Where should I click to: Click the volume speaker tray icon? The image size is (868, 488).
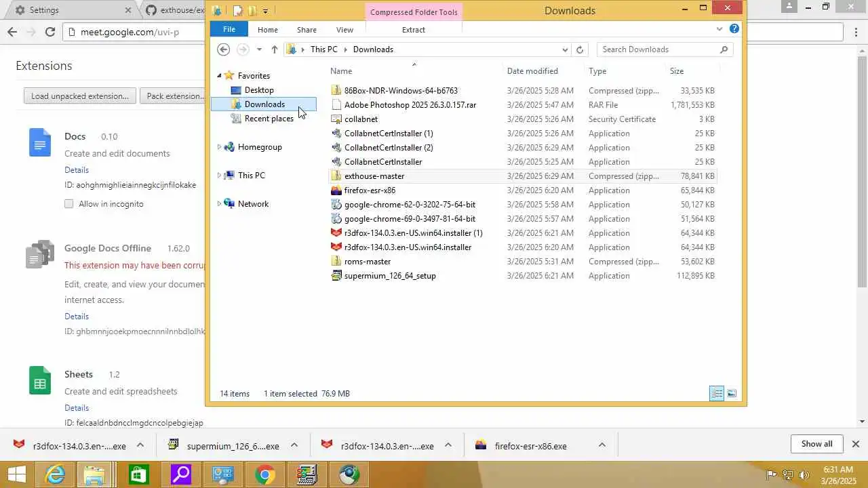click(804, 475)
